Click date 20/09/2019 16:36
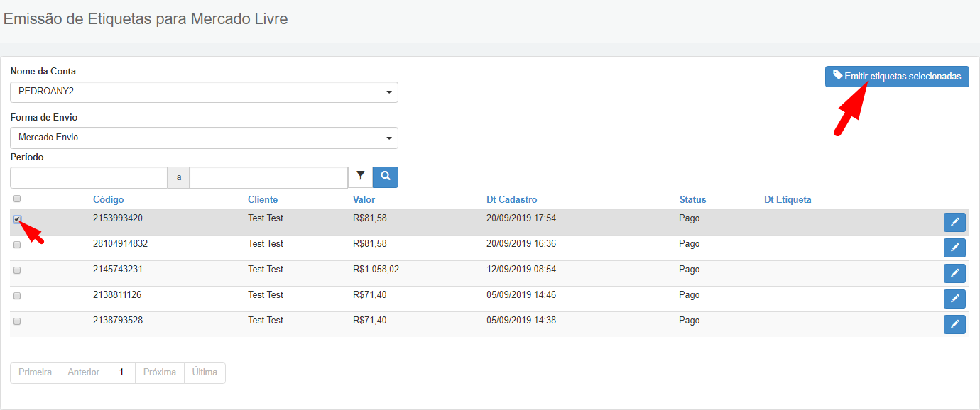This screenshot has height=410, width=980. (x=521, y=244)
